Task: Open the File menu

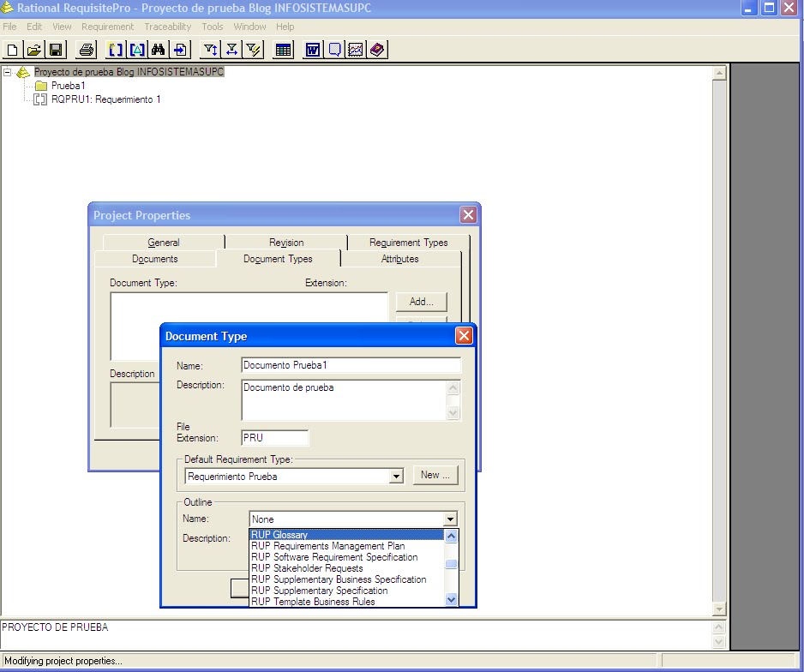Action: (9, 27)
